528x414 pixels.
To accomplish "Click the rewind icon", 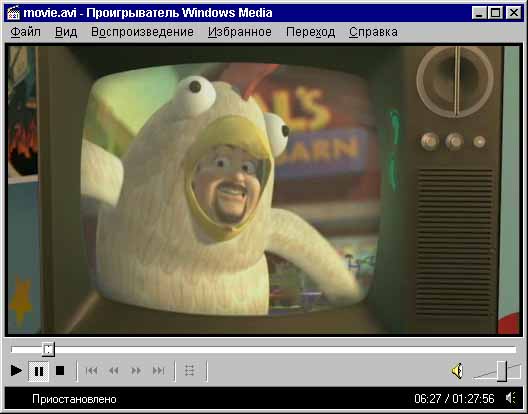I will (113, 371).
